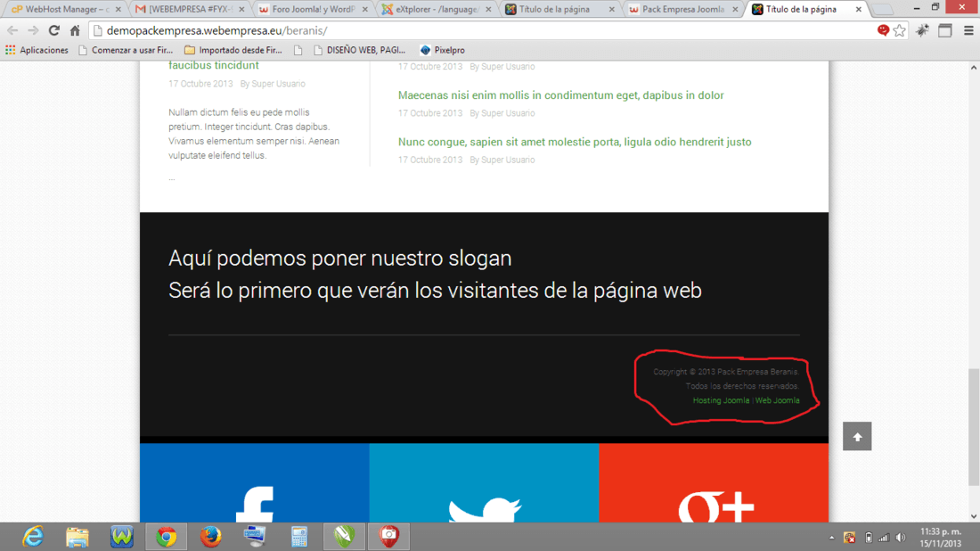Open the article Nunc congue, sapien sit amet
This screenshot has height=551, width=980.
click(x=575, y=142)
